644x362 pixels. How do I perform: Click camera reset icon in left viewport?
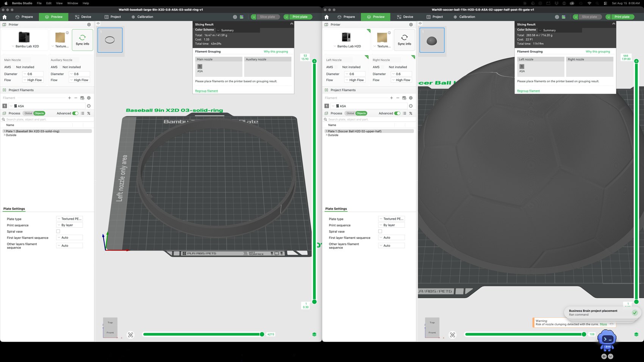pyautogui.click(x=131, y=335)
